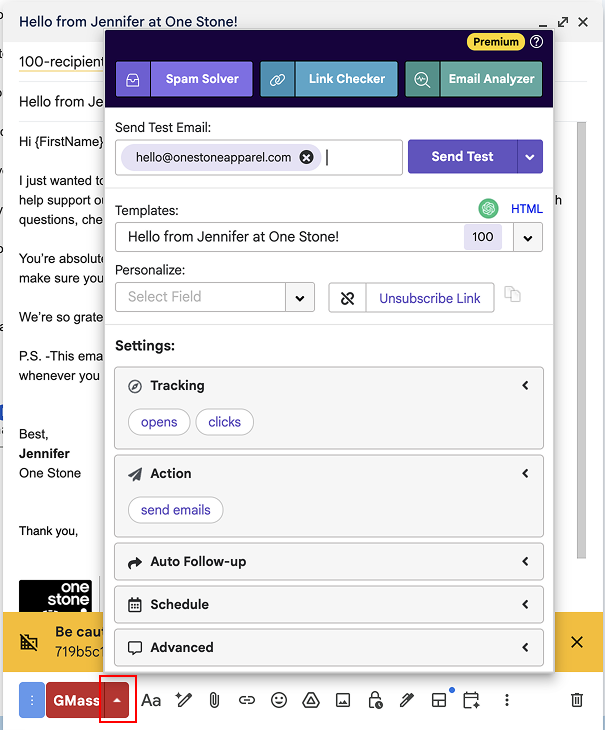605x730 pixels.
Task: Open more options three-dot menu in toolbar
Action: coord(507,700)
